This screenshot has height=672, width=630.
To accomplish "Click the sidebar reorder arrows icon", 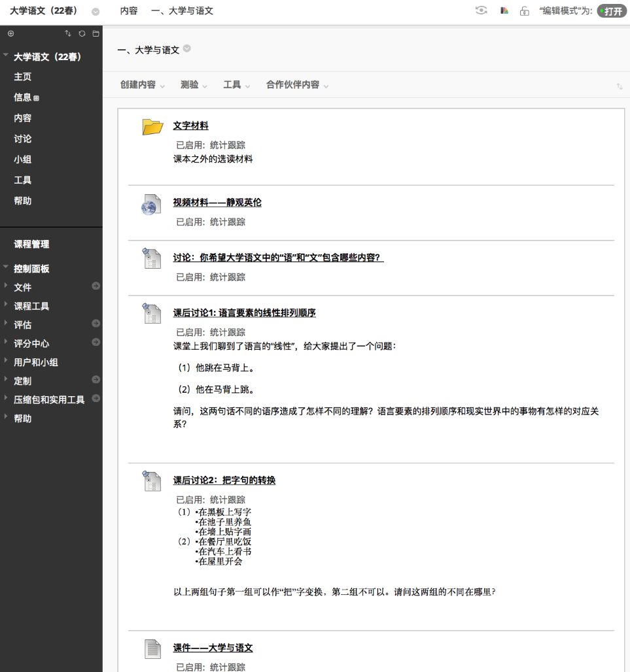I will tap(68, 33).
